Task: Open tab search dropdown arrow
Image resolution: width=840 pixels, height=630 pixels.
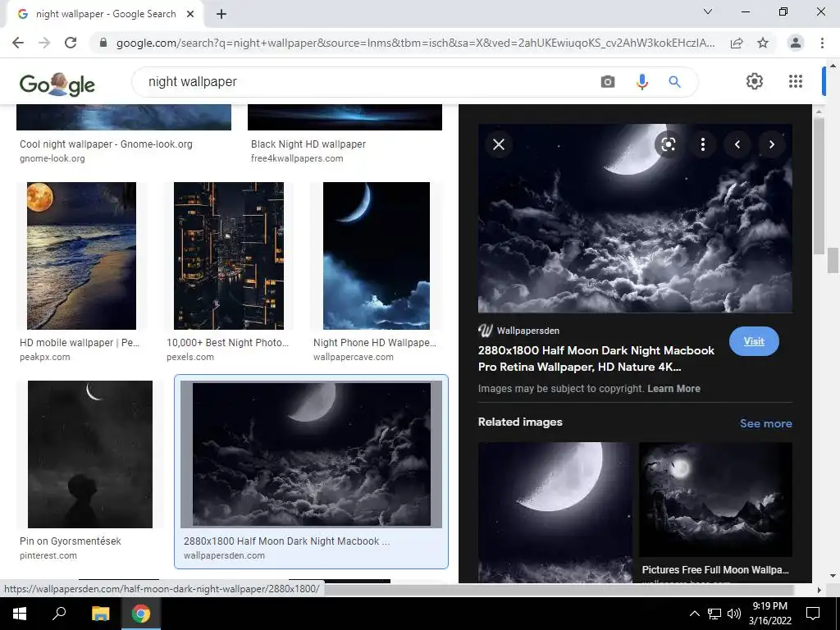Action: (708, 11)
